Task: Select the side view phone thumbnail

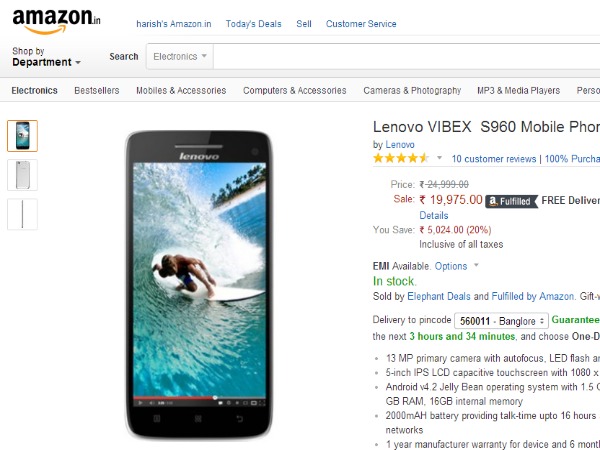Action: (23, 214)
